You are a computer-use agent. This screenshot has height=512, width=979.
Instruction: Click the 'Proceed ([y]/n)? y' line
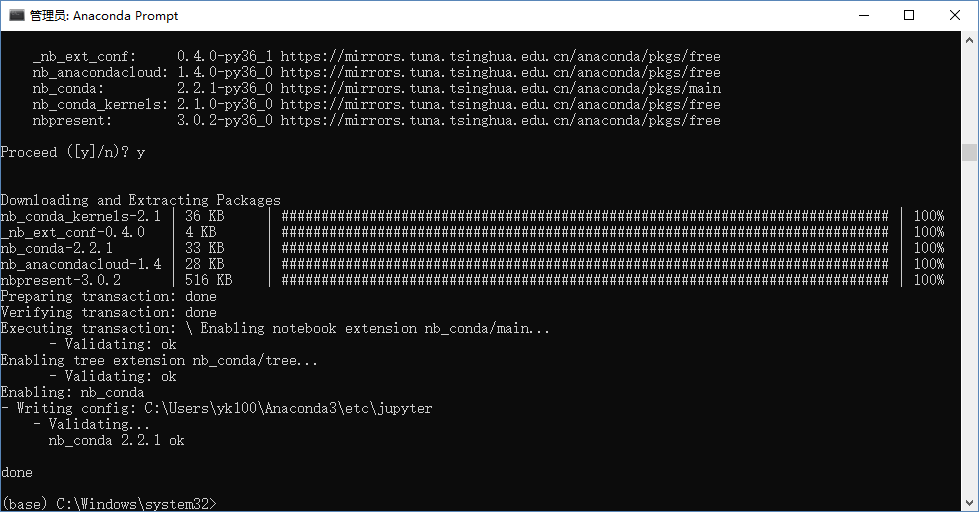point(73,152)
